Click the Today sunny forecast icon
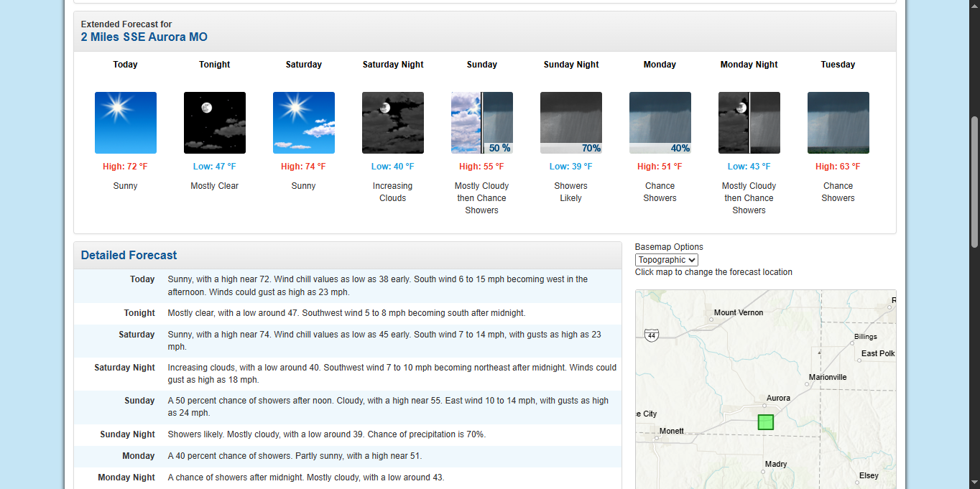This screenshot has width=980, height=489. click(125, 123)
